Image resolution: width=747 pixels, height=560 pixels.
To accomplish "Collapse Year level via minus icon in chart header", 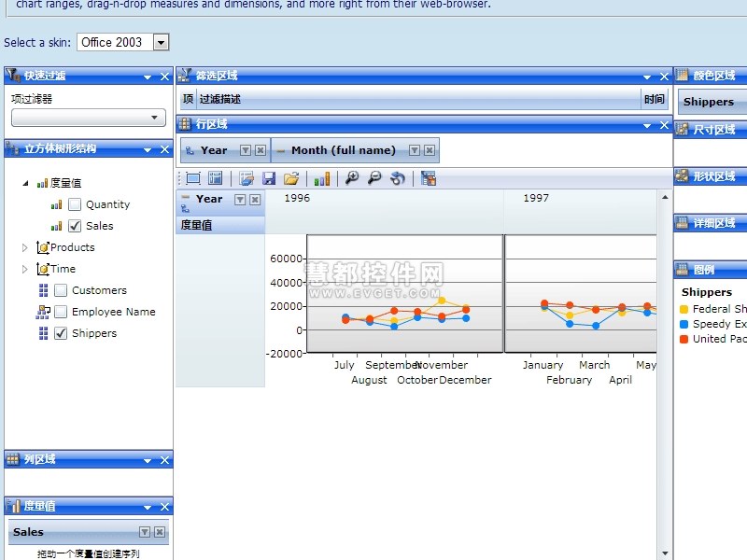I will click(x=185, y=197).
